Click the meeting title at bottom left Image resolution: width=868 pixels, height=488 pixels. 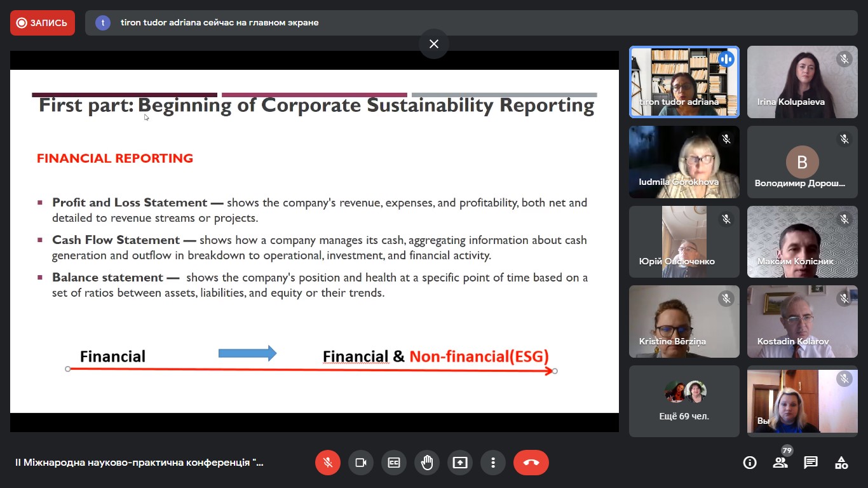point(139,463)
